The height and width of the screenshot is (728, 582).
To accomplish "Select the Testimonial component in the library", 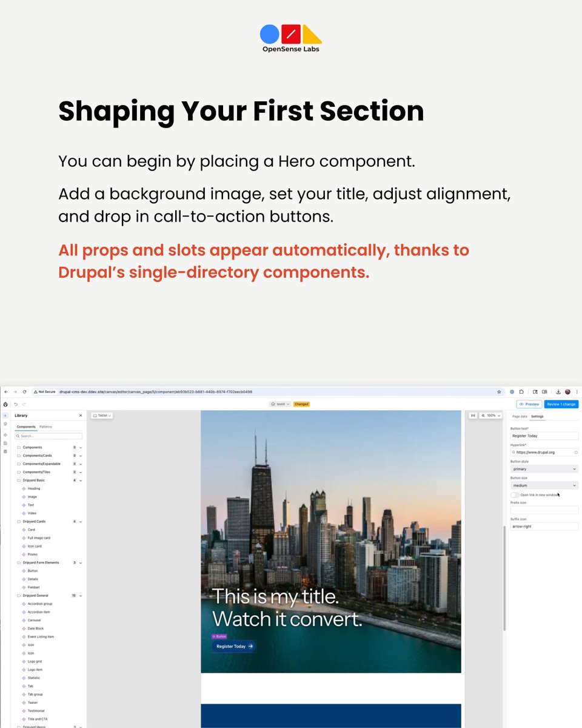I will (36, 710).
